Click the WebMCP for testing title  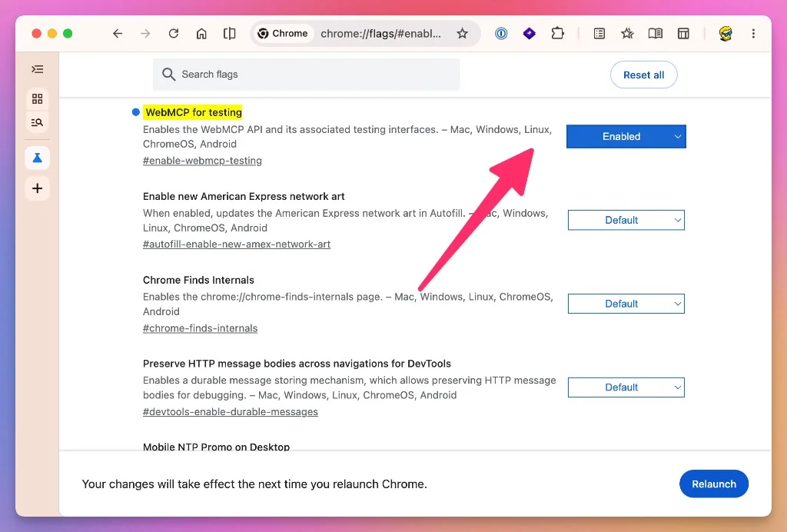click(193, 112)
